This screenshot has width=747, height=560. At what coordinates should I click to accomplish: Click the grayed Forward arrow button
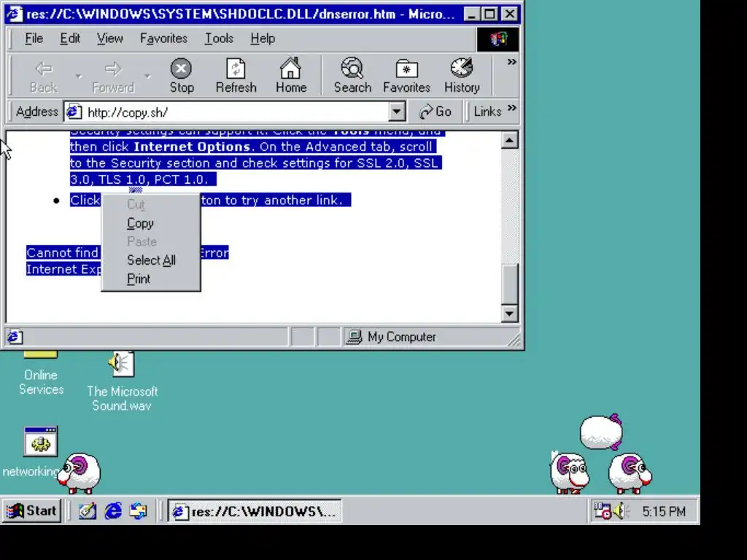coord(113,75)
